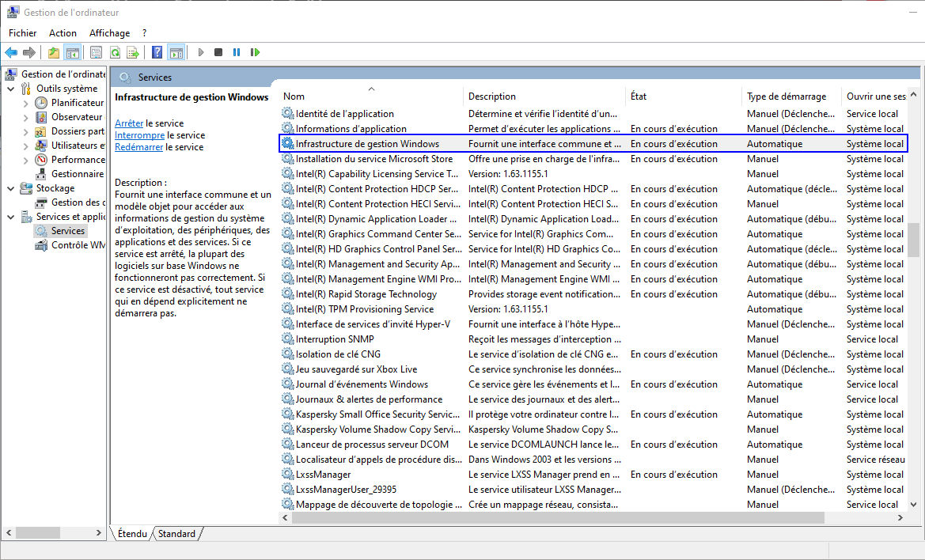This screenshot has width=925, height=560.
Task: Click the blue Back arrow in toolbar
Action: pyautogui.click(x=11, y=52)
